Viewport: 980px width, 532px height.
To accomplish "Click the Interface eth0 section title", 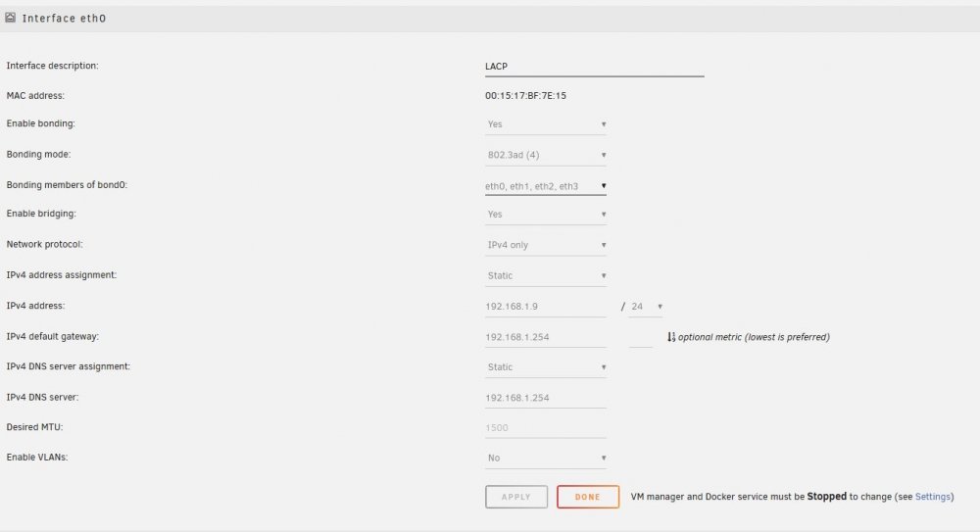I will pyautogui.click(x=64, y=19).
